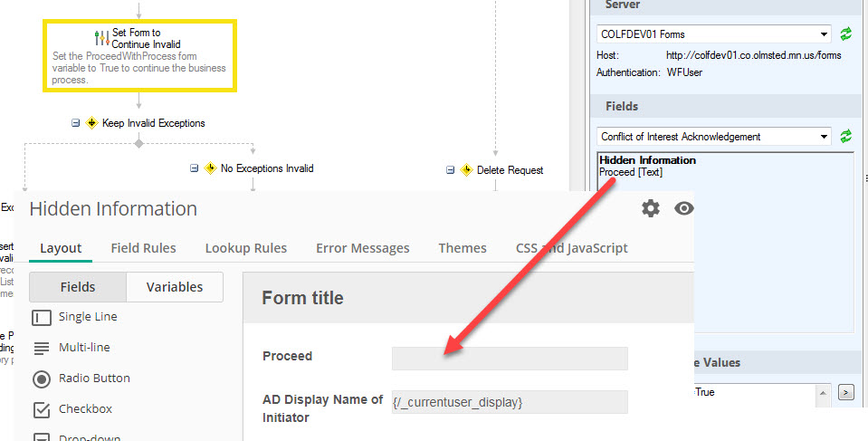Viewport: 868px width, 441px height.
Task: Click the Delete Request diamond icon
Action: point(467,170)
